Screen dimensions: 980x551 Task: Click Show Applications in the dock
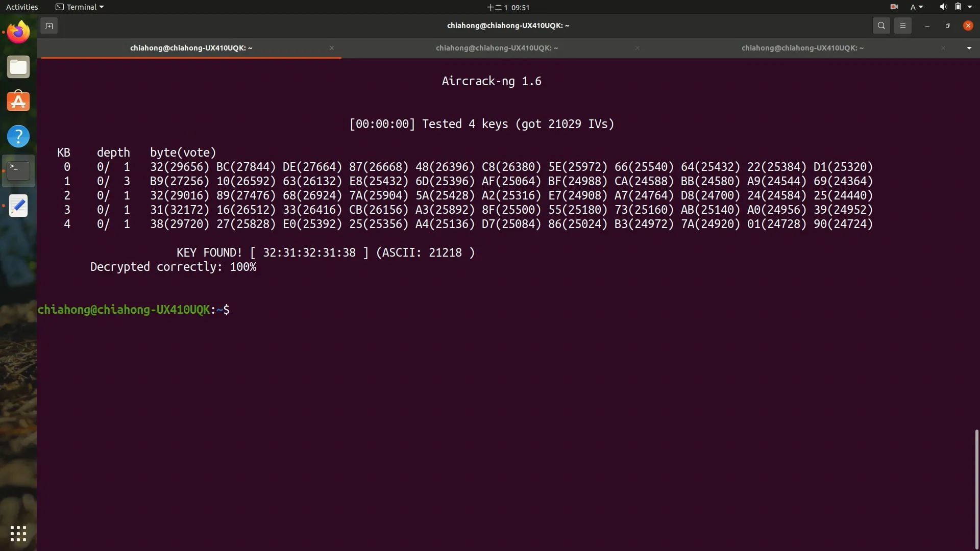[x=18, y=533]
